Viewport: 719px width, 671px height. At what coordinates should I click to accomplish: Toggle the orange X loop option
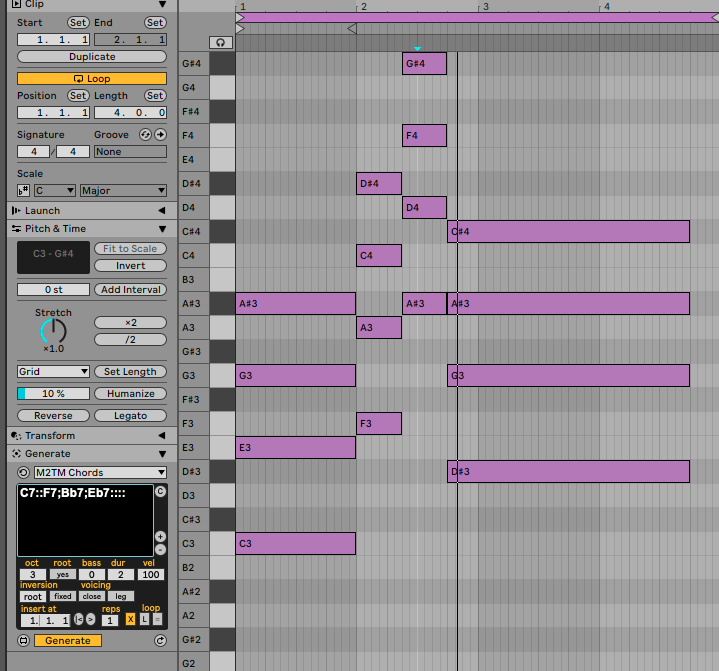click(x=130, y=620)
